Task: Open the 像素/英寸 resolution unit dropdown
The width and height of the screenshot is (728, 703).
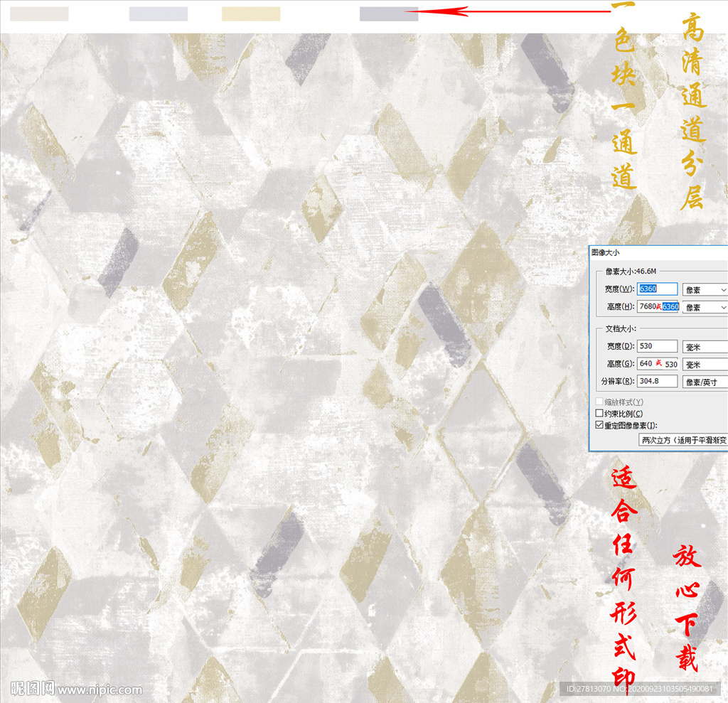Action: pos(705,382)
